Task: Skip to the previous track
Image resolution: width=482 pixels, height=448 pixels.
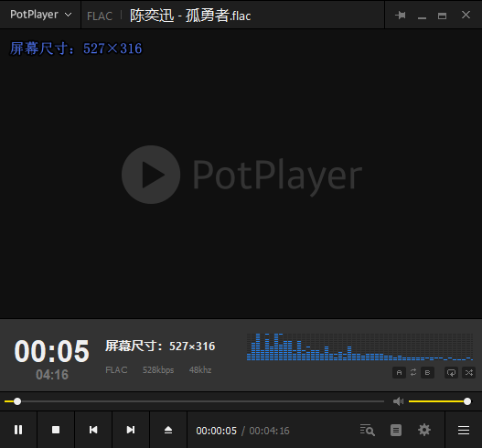Action: click(x=93, y=430)
